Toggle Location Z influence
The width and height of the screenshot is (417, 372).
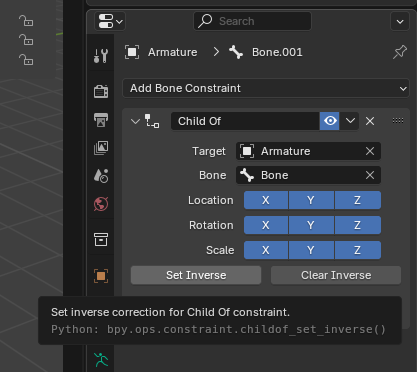coord(358,200)
